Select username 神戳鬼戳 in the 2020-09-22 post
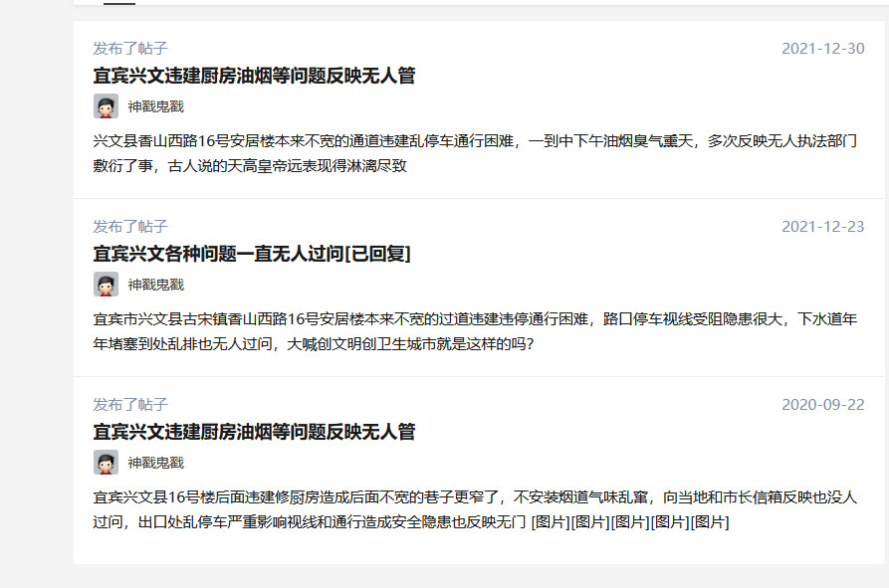The width and height of the screenshot is (889, 588). (x=155, y=463)
